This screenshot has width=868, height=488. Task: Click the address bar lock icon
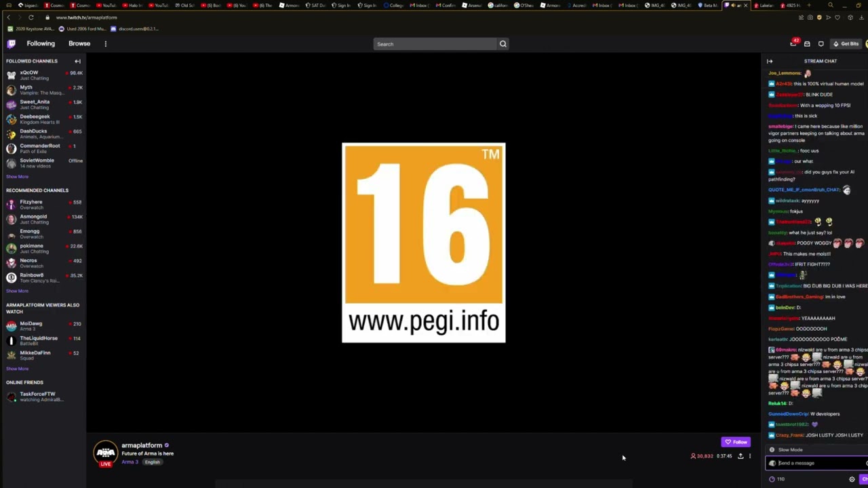(x=47, y=17)
